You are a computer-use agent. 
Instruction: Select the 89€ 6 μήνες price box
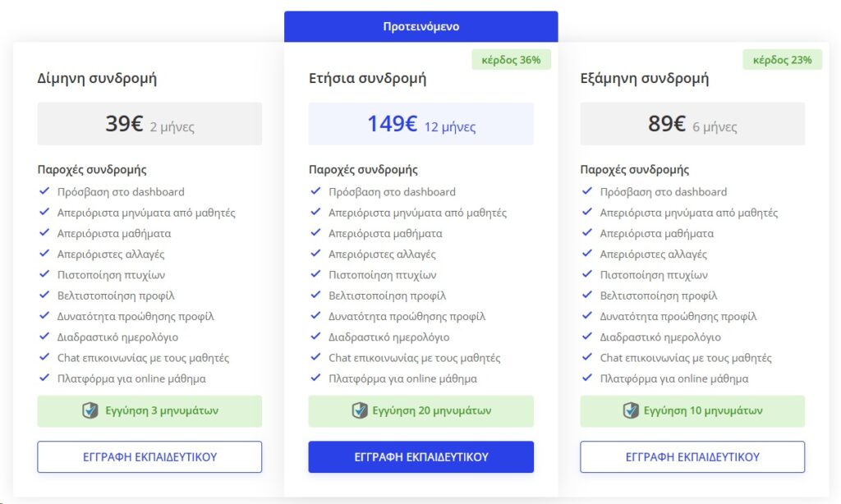click(692, 124)
